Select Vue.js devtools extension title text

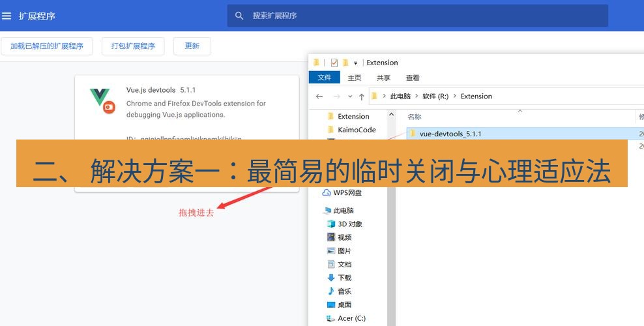tap(151, 90)
